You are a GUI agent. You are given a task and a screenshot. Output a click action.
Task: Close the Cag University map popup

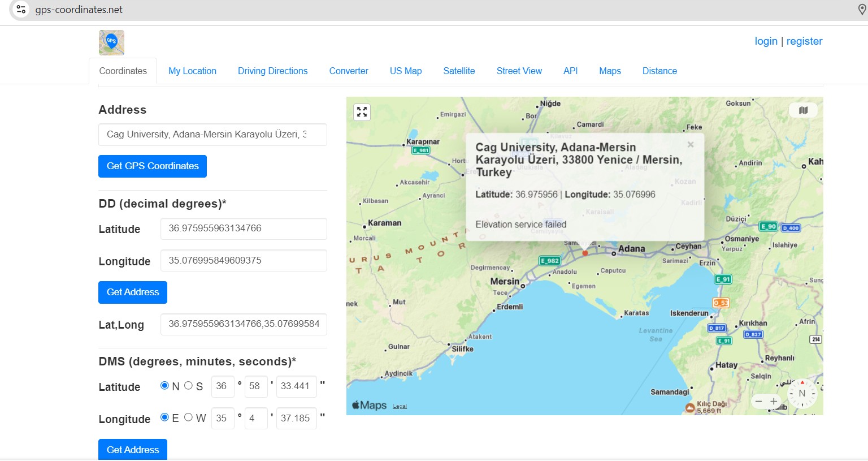coord(691,145)
